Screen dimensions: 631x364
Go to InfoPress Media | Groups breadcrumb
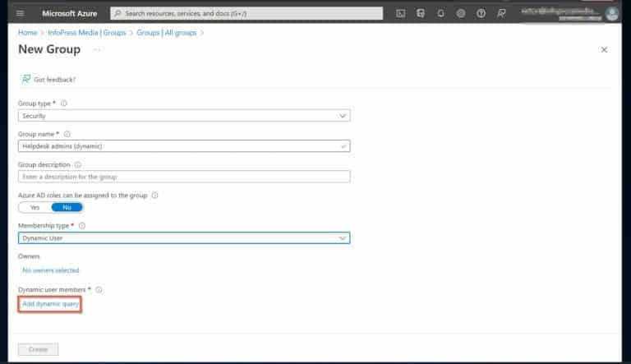tap(87, 33)
